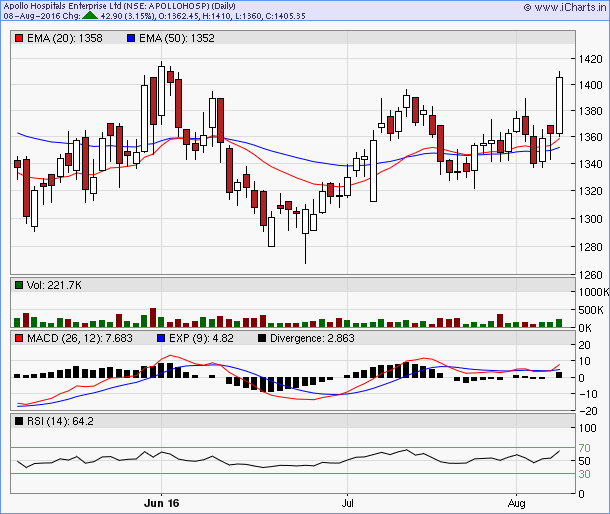Click the 'Divergence: 2.863' label
Viewport: 610px width, 514px height.
(312, 338)
